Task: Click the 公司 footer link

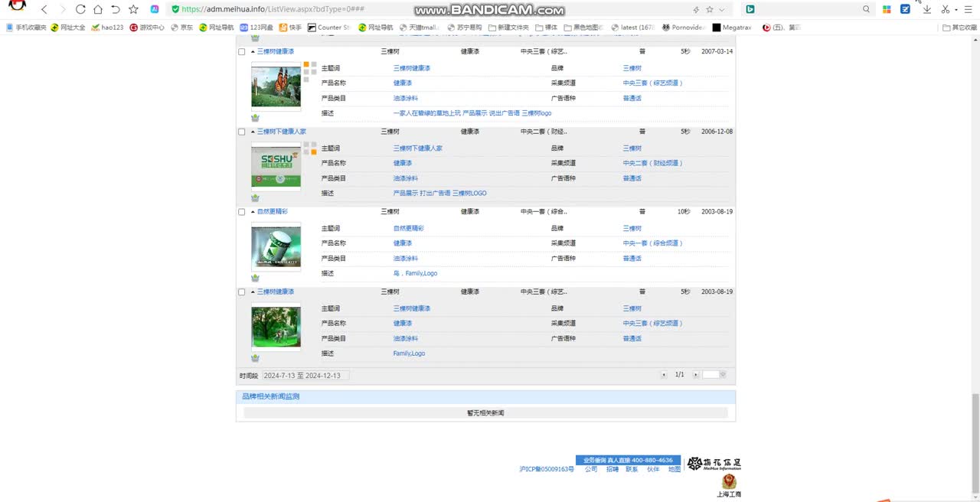Action: [x=591, y=469]
